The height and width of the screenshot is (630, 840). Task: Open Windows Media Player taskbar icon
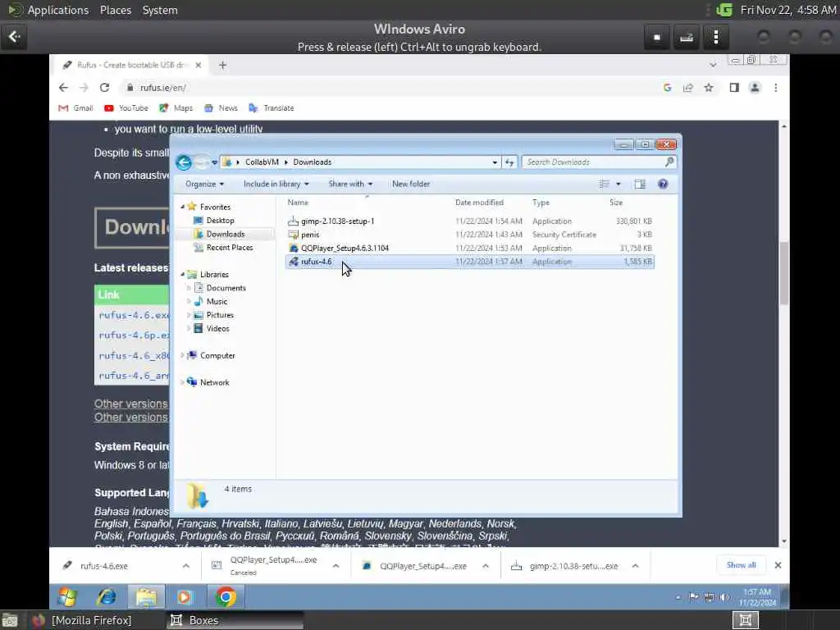click(x=185, y=597)
